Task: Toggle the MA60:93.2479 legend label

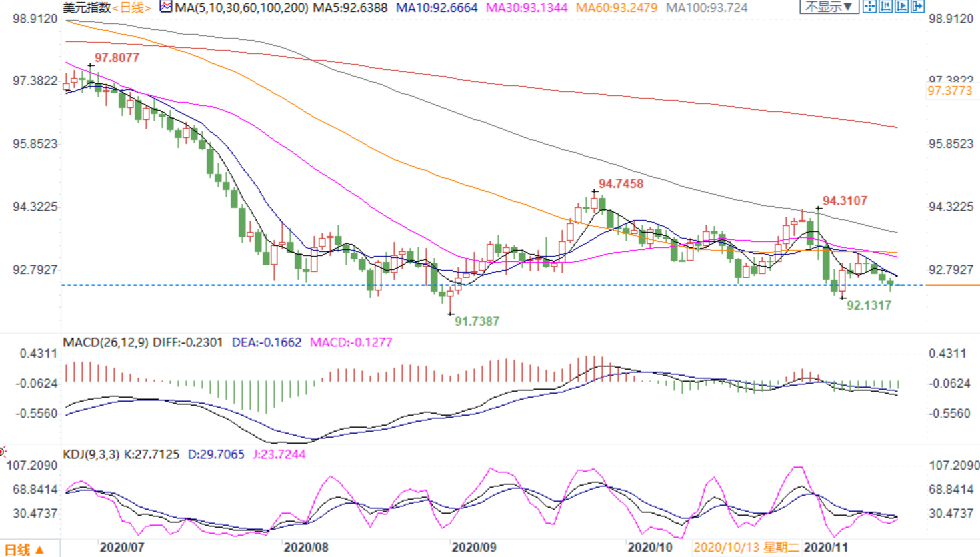Action: pyautogui.click(x=617, y=7)
